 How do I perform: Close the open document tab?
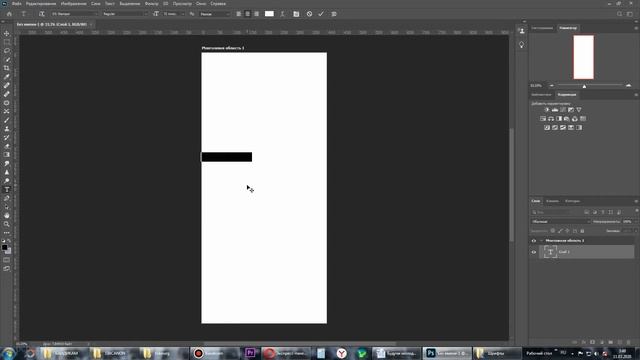pyautogui.click(x=91, y=24)
